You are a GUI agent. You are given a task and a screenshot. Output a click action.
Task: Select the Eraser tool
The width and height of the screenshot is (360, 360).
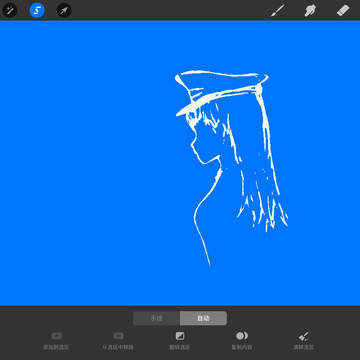343,11
